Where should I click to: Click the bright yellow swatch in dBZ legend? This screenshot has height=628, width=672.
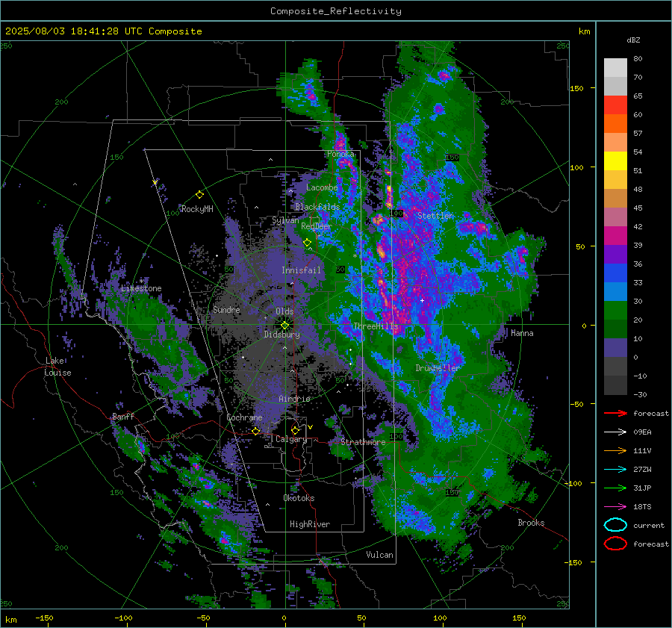pyautogui.click(x=615, y=161)
